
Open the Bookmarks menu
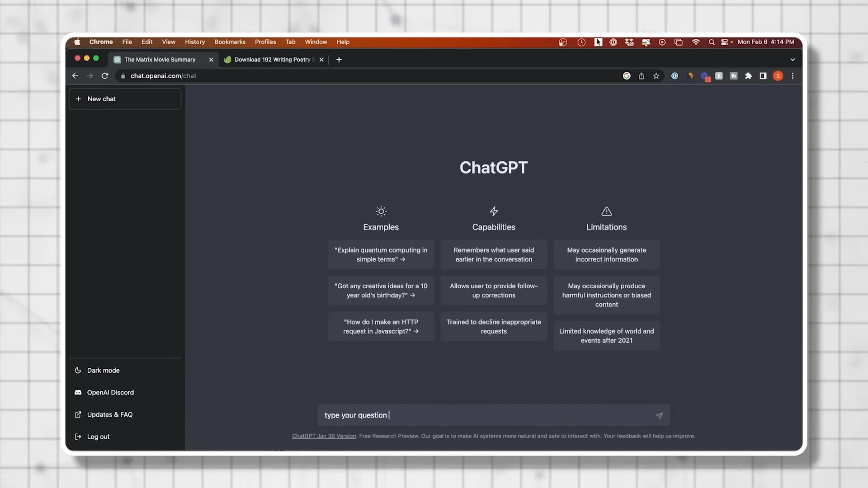pyautogui.click(x=230, y=42)
